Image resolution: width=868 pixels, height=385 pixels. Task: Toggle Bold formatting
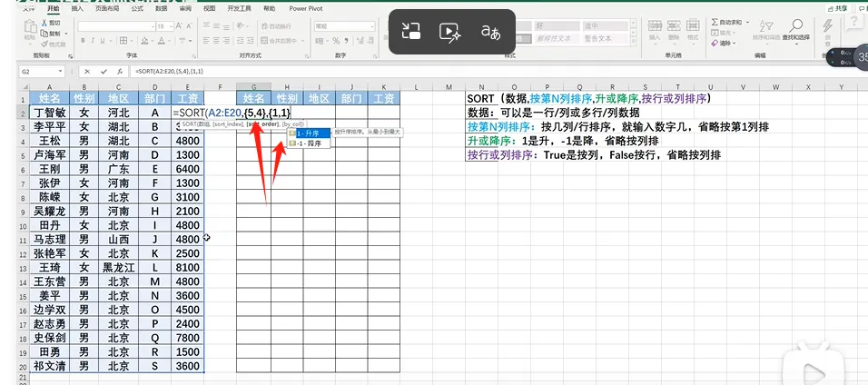pos(83,41)
